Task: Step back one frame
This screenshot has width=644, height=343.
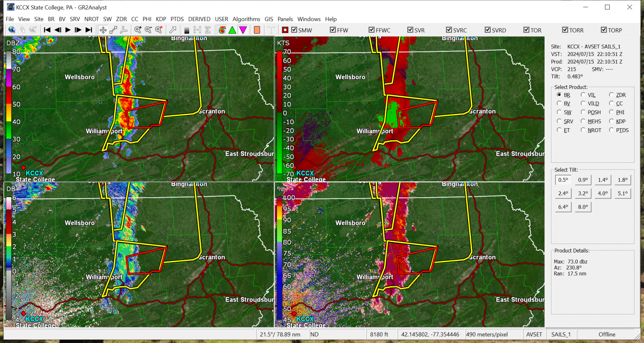Action: click(58, 30)
